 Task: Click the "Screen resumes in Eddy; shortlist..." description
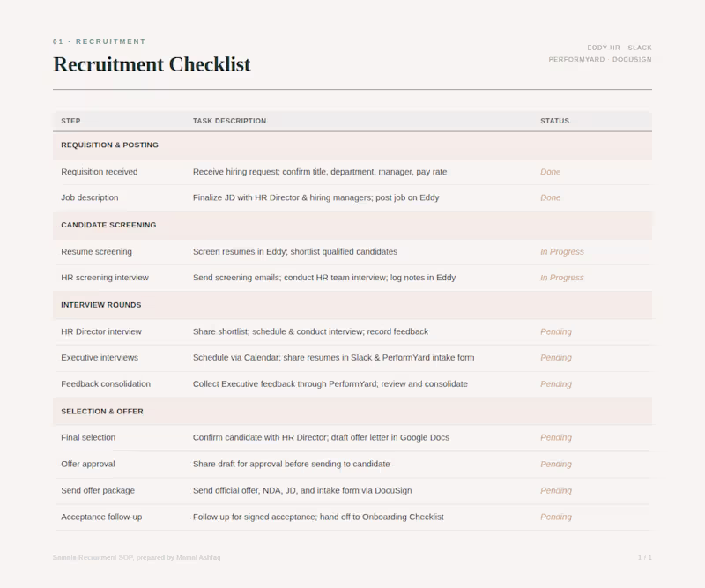[x=295, y=252]
